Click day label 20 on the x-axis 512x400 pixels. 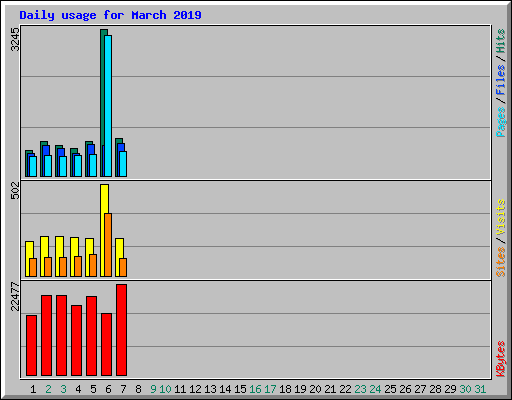pyautogui.click(x=315, y=389)
